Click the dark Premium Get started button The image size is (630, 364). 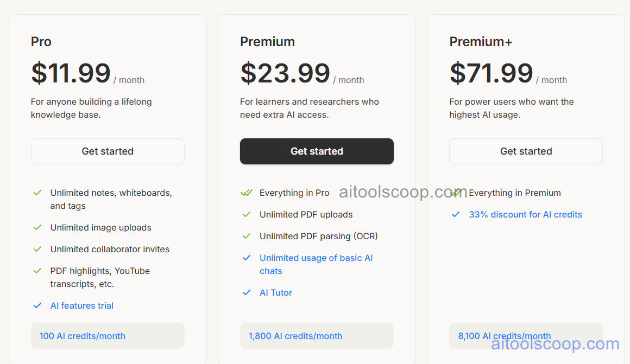point(317,151)
